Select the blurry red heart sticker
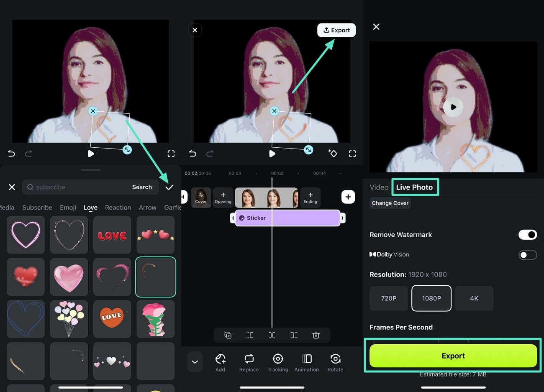The image size is (544, 392). coord(26,277)
